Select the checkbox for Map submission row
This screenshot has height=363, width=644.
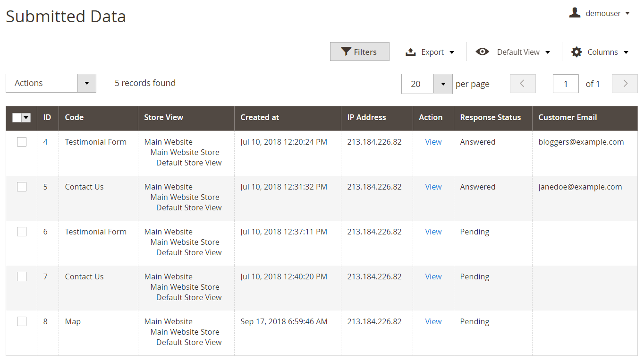click(22, 321)
